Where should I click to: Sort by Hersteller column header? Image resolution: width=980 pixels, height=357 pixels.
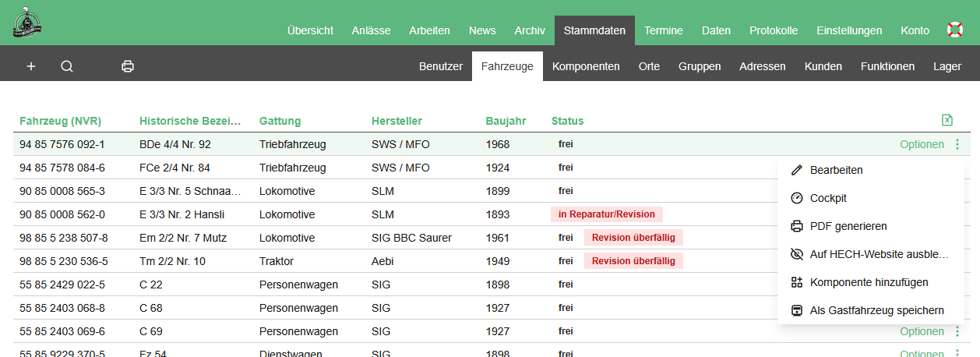point(397,121)
